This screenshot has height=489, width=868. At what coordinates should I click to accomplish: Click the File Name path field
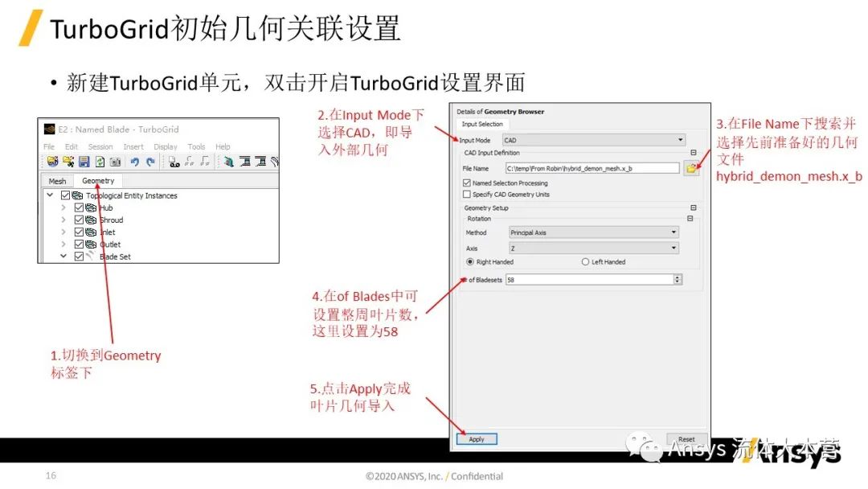click(x=592, y=168)
